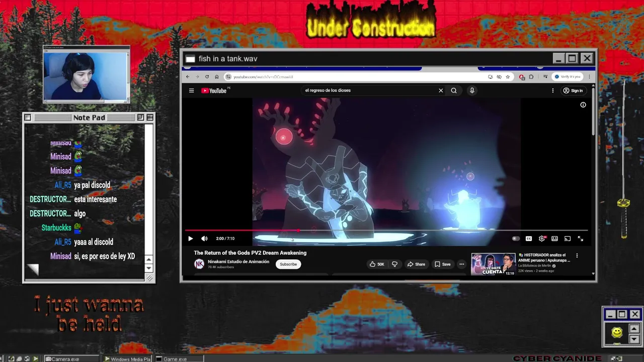Viewport: 644px width, 362px height.
Task: Open options for the HISTORIADOR recommended video
Action: click(x=577, y=256)
